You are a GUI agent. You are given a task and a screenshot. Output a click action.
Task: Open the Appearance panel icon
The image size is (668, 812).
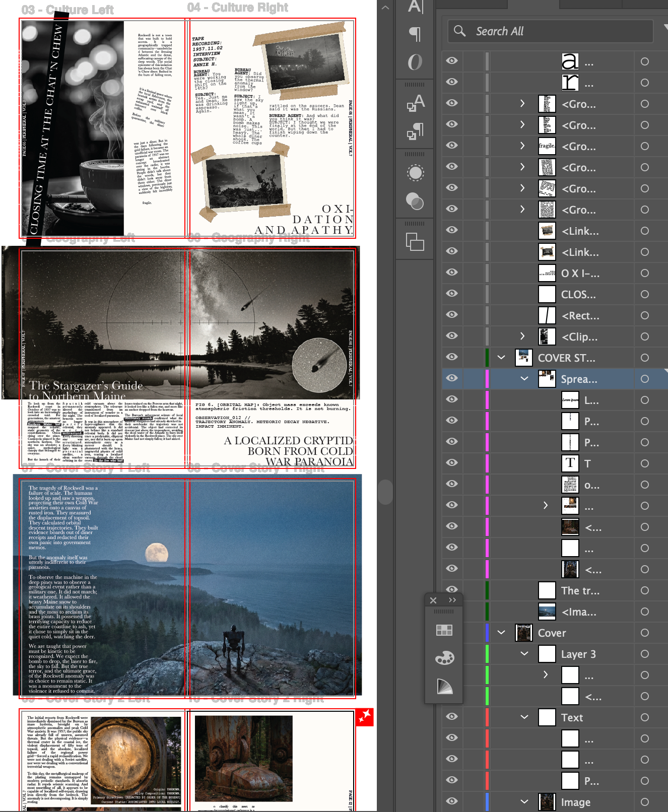click(416, 173)
